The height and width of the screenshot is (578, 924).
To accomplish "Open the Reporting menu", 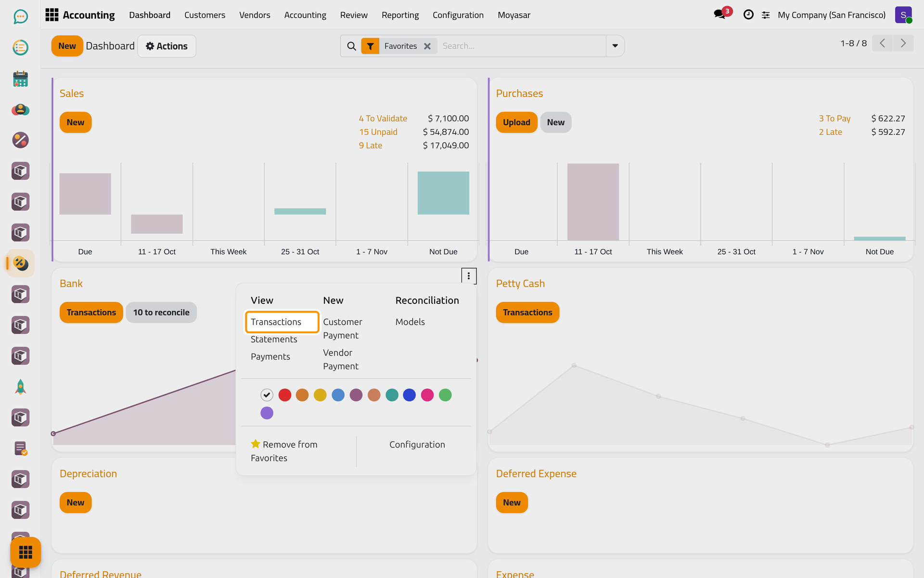I will [x=400, y=15].
